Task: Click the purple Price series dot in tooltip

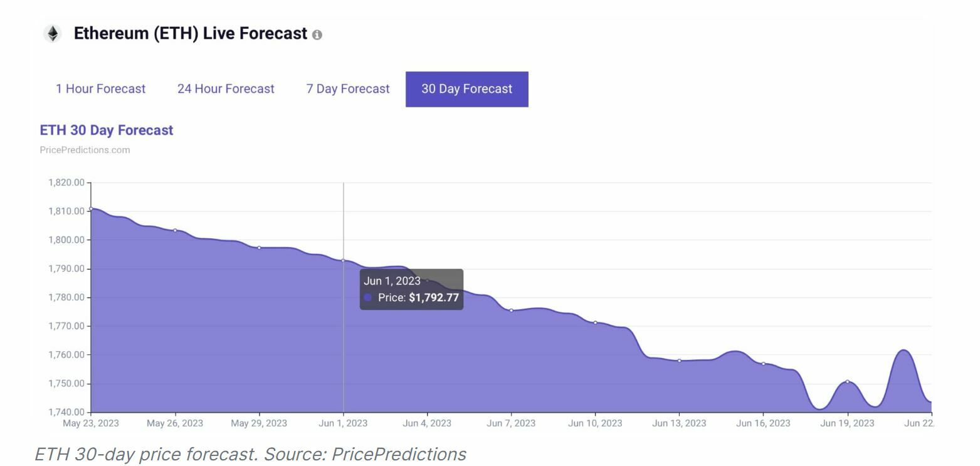Action: (x=368, y=298)
